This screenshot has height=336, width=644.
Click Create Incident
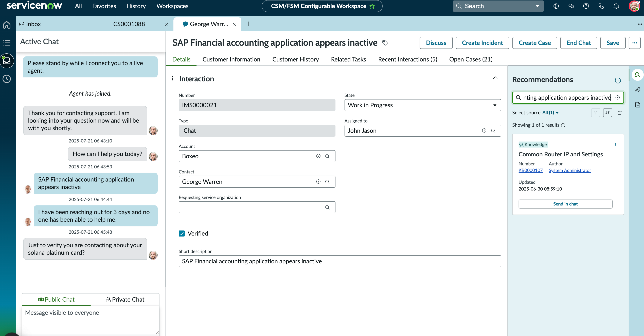point(482,43)
